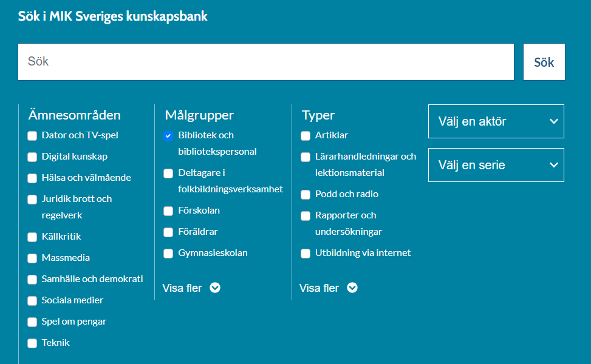This screenshot has height=364, width=591.
Task: Tick the Spel om pengar checkbox
Action: click(32, 322)
